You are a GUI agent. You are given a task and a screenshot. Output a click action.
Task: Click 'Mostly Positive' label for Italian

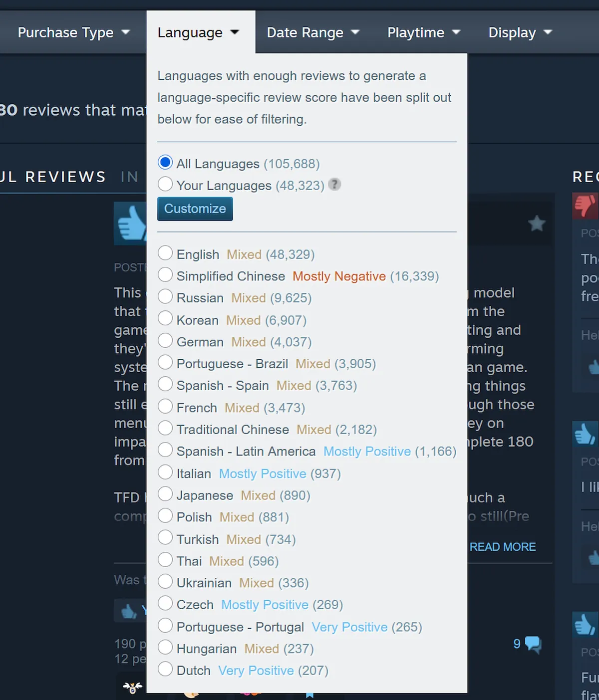point(263,473)
